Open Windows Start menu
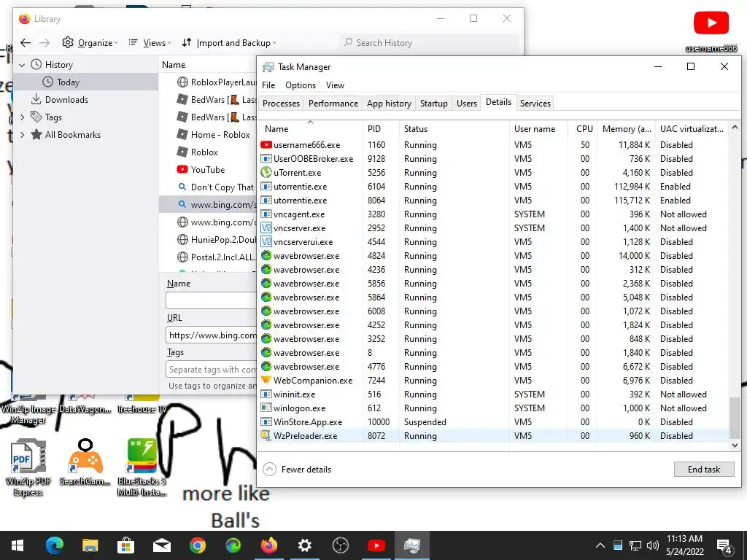Image resolution: width=747 pixels, height=560 pixels. pyautogui.click(x=18, y=545)
